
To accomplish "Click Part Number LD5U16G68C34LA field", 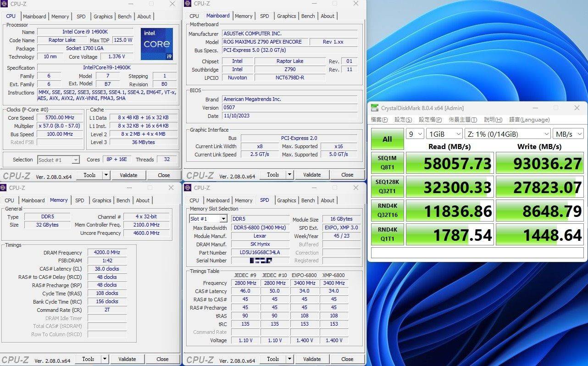I will click(260, 252).
